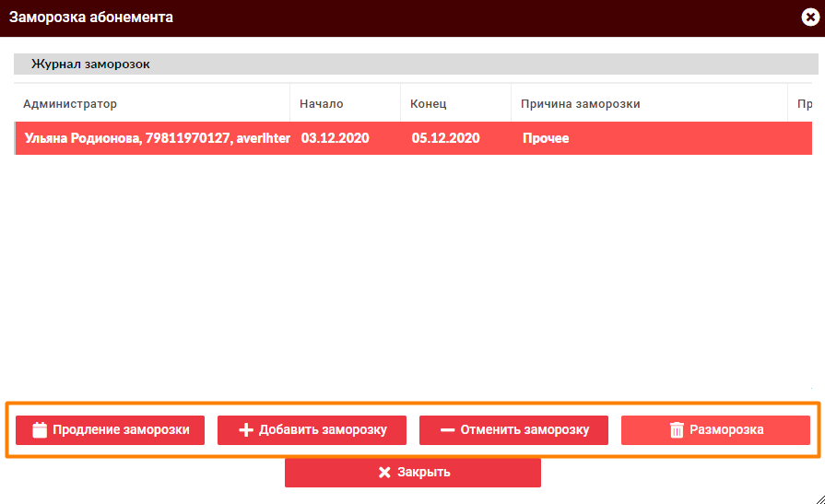Click the trash icon on Разморозка

coord(677,429)
